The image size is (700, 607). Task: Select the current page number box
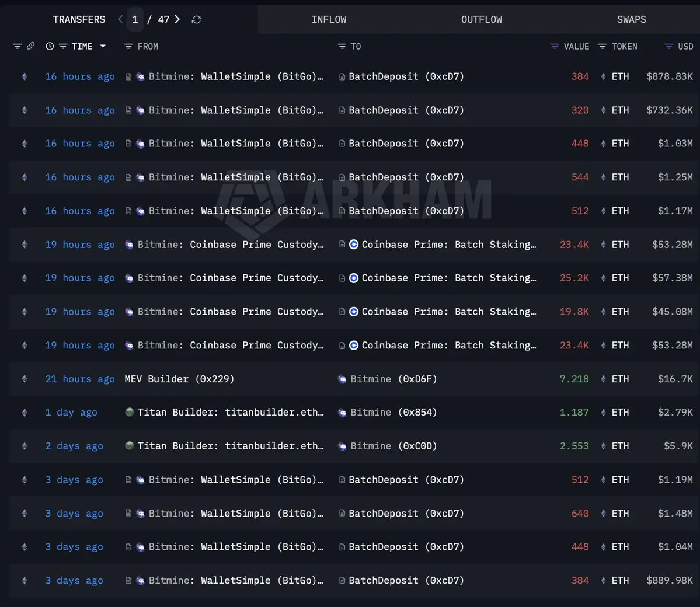pyautogui.click(x=135, y=20)
